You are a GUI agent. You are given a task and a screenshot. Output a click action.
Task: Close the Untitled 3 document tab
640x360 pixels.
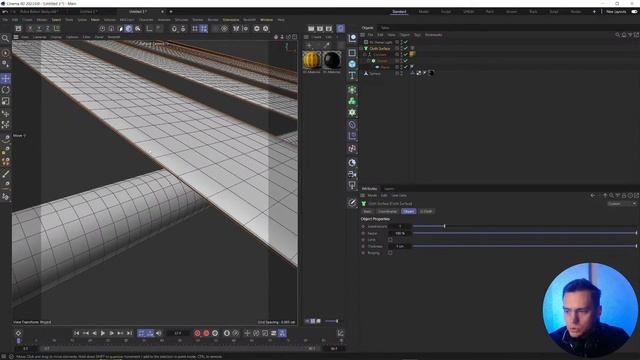tap(162, 12)
